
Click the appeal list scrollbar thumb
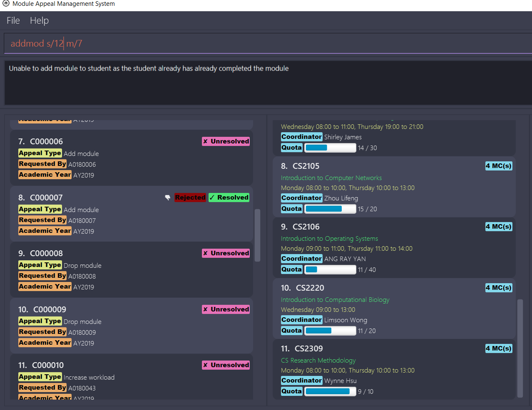coord(257,235)
